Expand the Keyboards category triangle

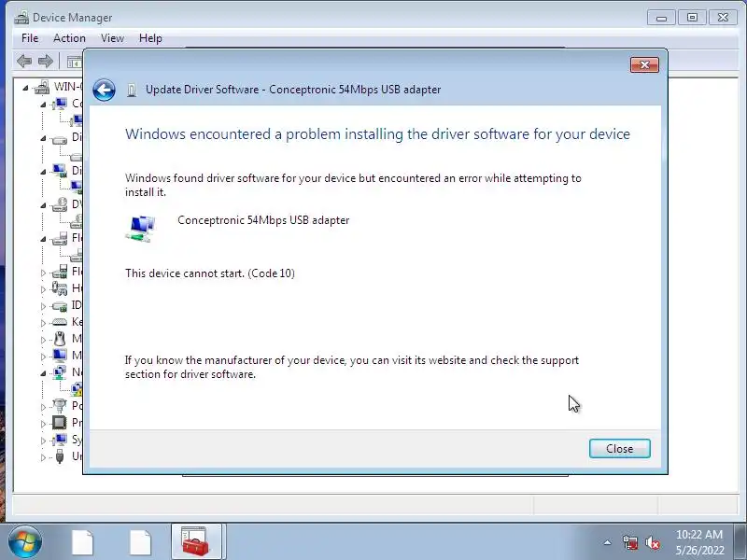pos(43,323)
